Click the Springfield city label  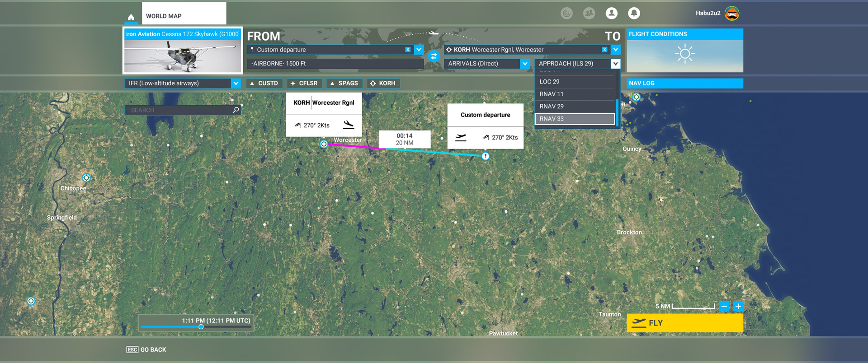tap(62, 218)
